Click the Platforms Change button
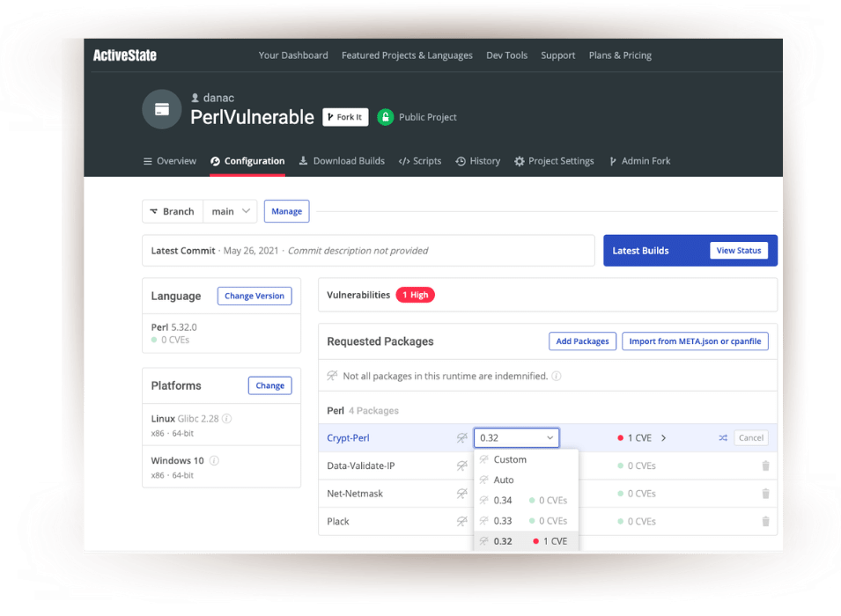Screen dimensions: 841x616 click(269, 385)
